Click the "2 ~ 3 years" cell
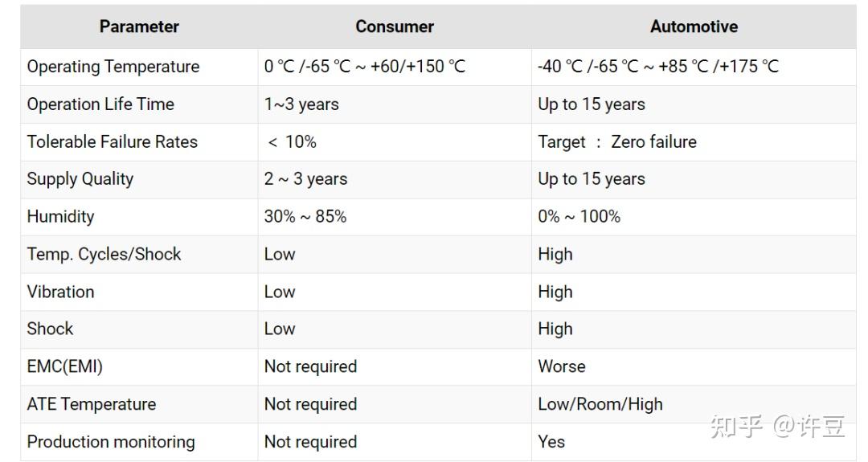Screen dimensions: 868x462 pos(305,179)
